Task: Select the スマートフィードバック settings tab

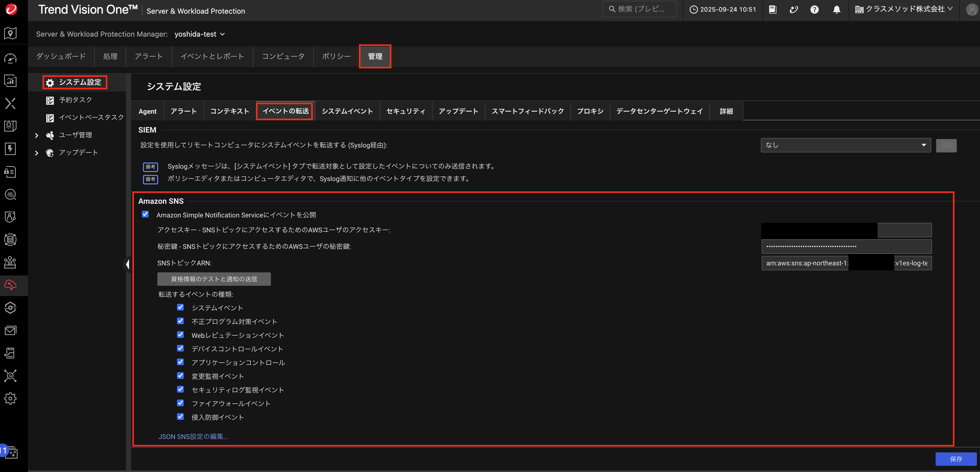Action: point(528,111)
